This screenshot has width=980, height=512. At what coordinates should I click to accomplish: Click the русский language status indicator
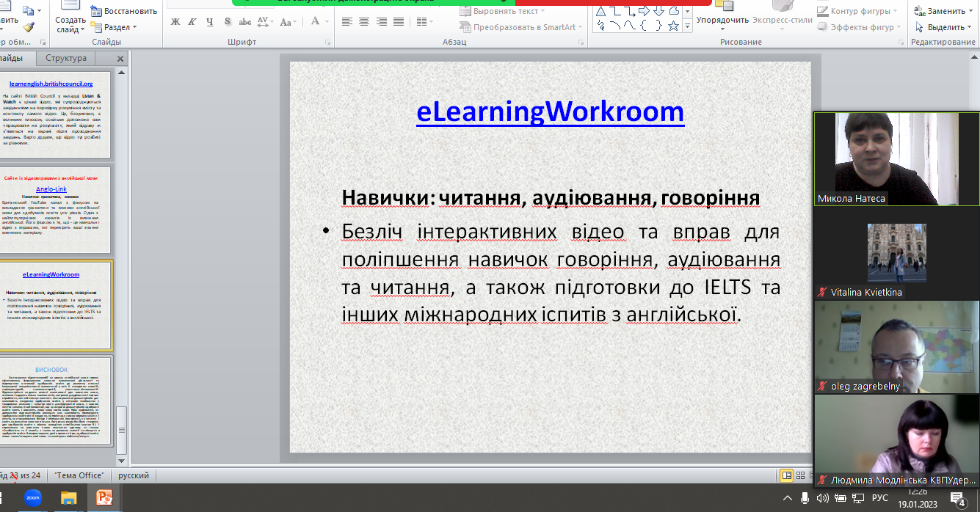pyautogui.click(x=134, y=475)
